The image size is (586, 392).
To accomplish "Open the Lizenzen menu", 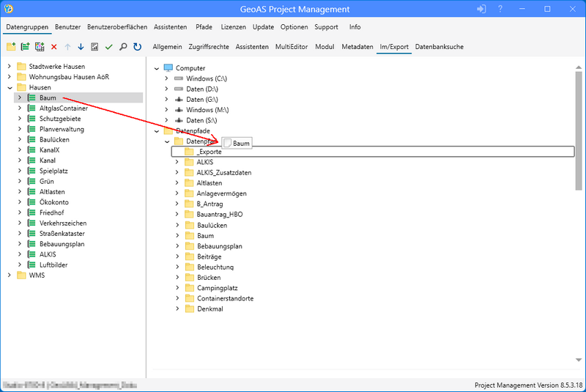I will (x=233, y=27).
